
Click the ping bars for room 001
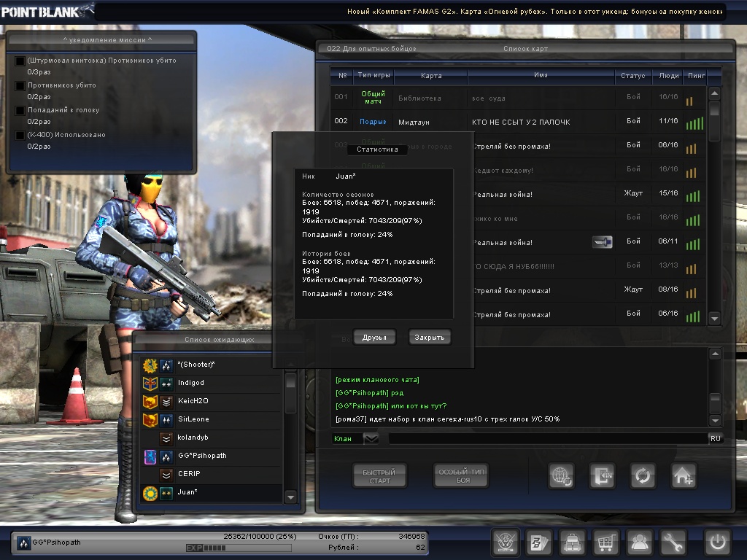(689, 101)
